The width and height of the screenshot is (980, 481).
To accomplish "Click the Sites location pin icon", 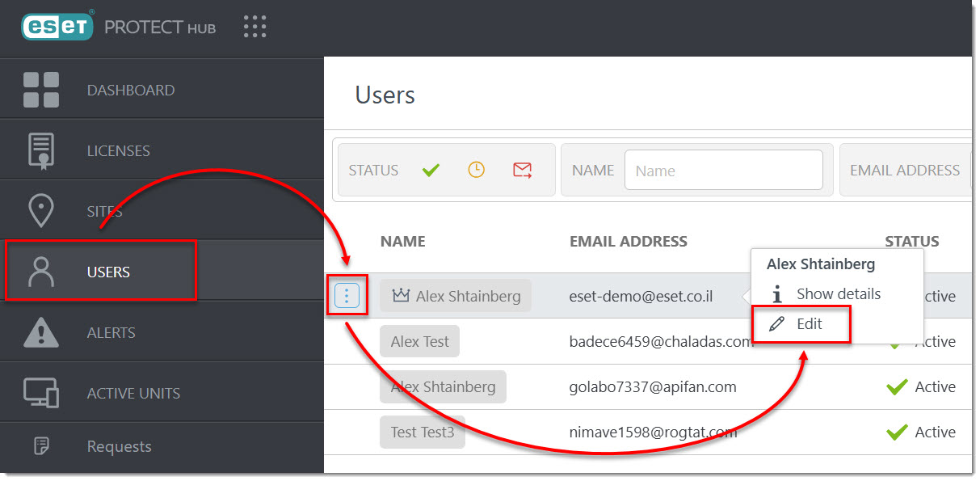I will coord(40,210).
